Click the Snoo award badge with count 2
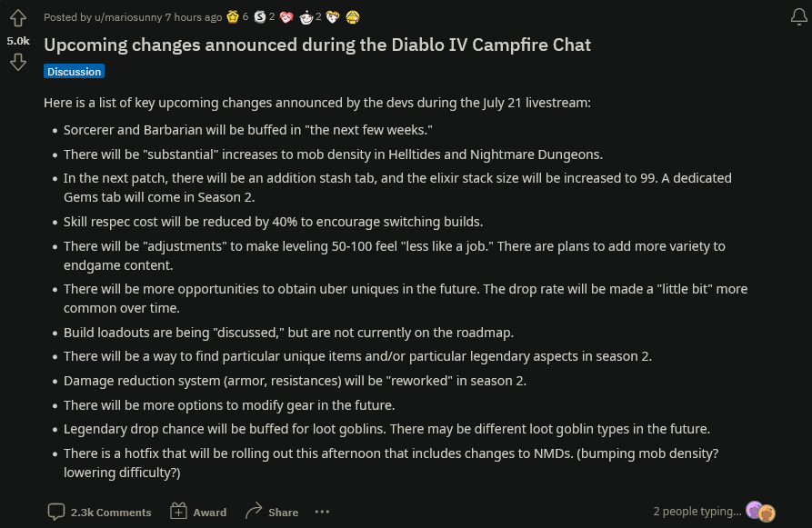Image resolution: width=812 pixels, height=528 pixels. click(x=306, y=16)
